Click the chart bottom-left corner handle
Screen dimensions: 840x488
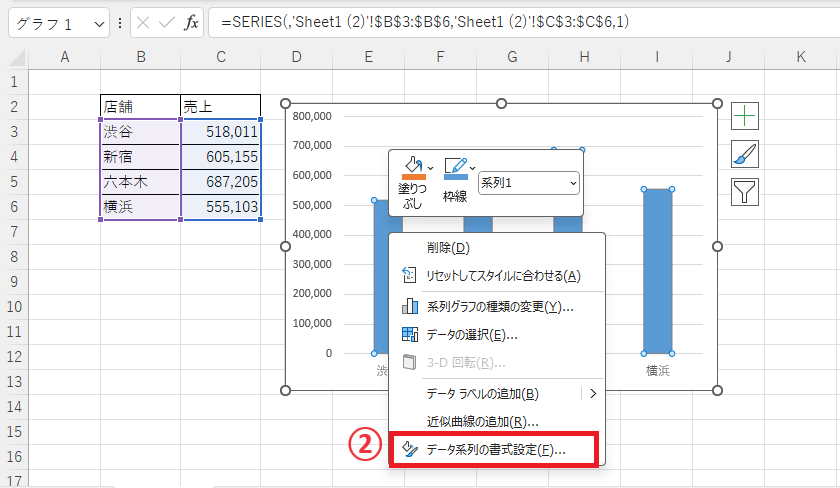point(286,391)
